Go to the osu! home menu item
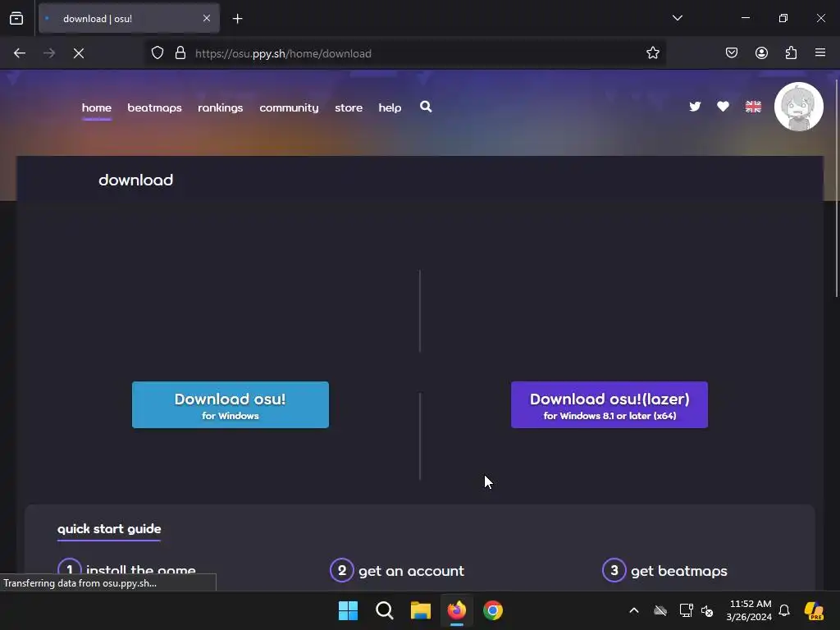Screen dimensions: 840x630 tap(97, 107)
